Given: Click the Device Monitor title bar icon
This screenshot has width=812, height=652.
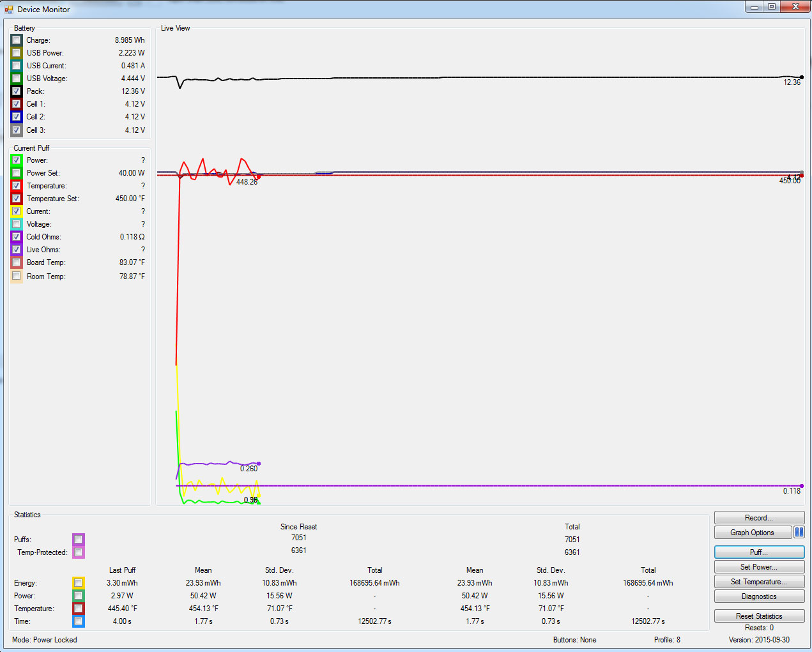Looking at the screenshot, I should click(x=8, y=10).
